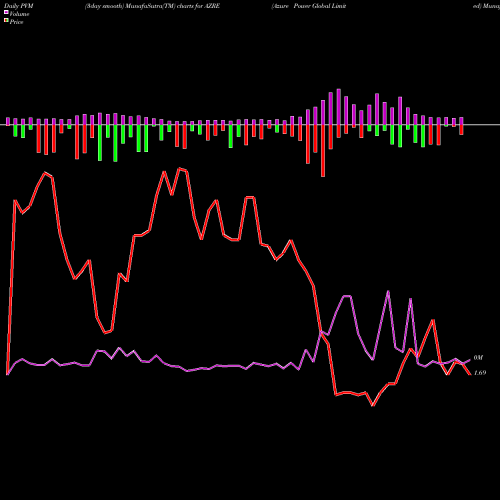Click the 'Price' legend label
The image size is (500, 500).
pos(16,22)
